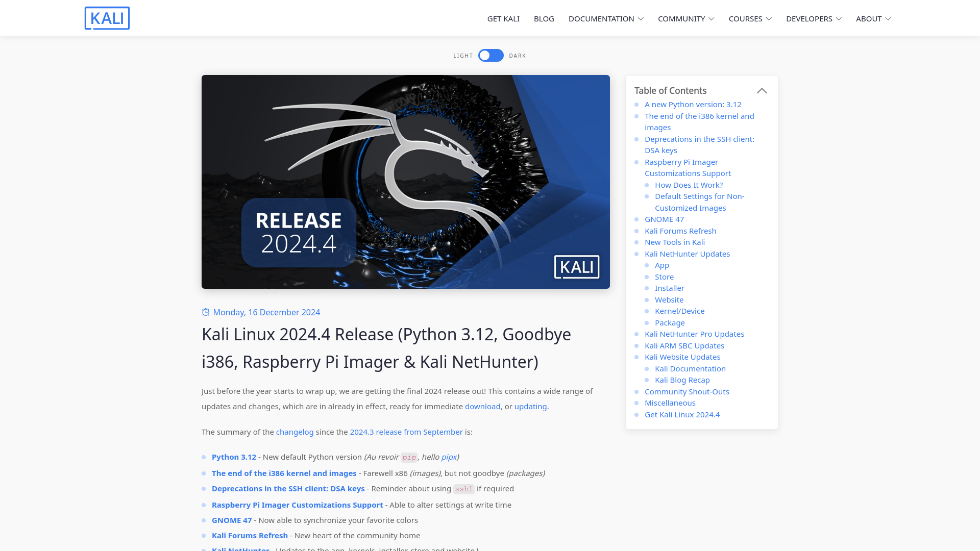Viewport: 980px width, 551px height.
Task: Click the clock icon beside the date
Action: coord(206,312)
